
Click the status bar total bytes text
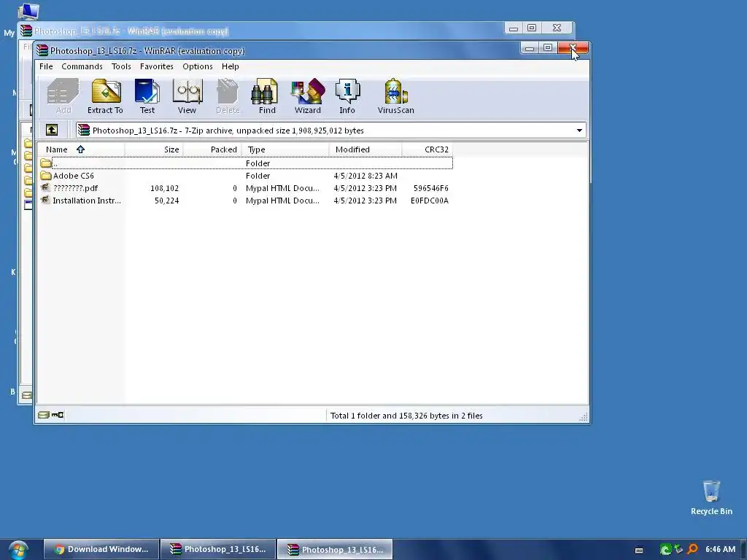(x=406, y=416)
